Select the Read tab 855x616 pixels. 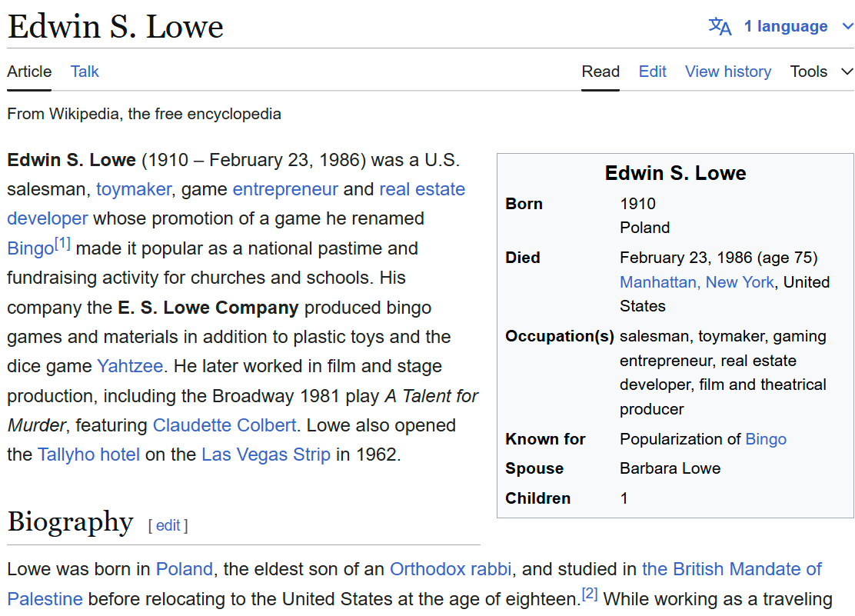pos(600,72)
